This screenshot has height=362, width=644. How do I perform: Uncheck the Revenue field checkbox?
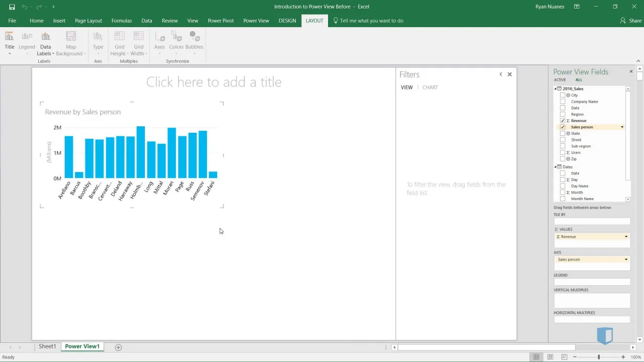tap(562, 121)
